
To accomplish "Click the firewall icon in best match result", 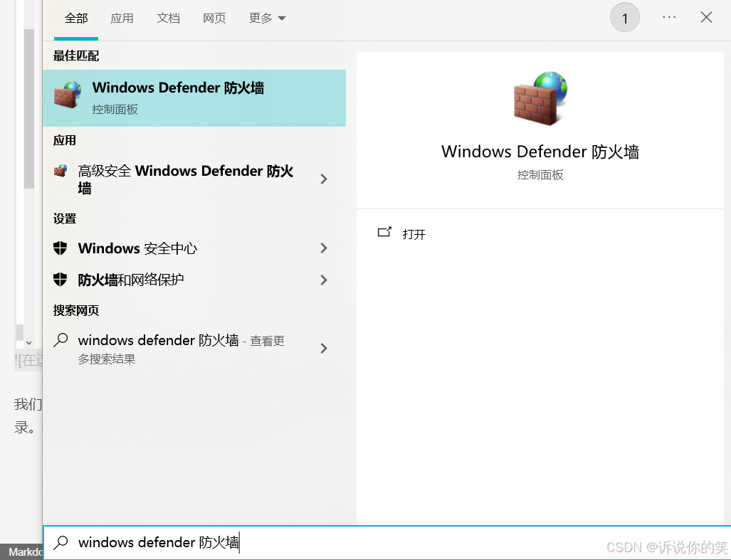I will (x=68, y=95).
